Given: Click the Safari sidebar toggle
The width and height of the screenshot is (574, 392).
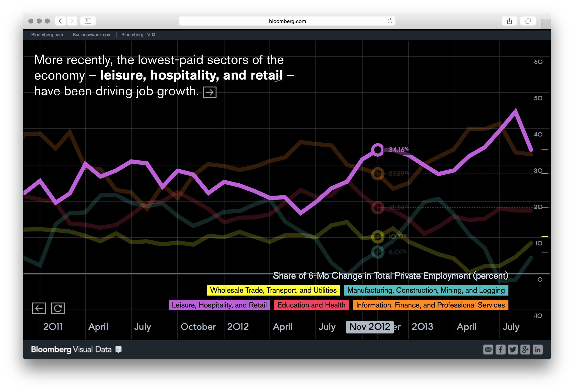Looking at the screenshot, I should click(x=88, y=21).
